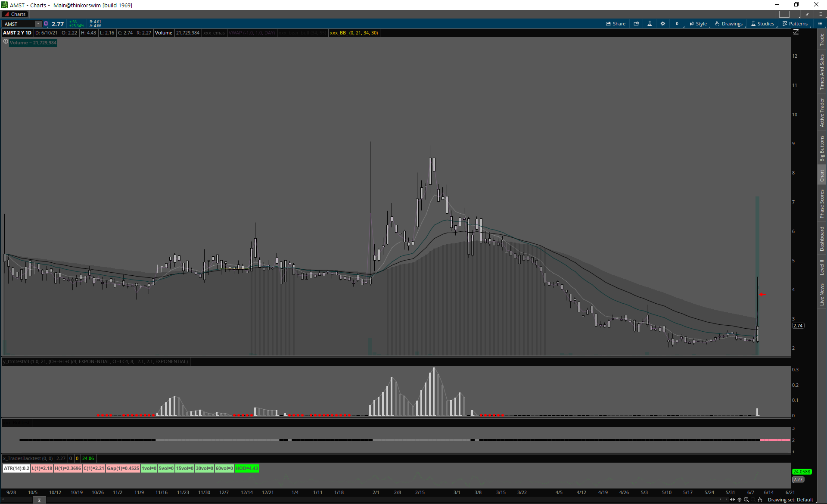Click the zoom in magnifier icon
The height and width of the screenshot is (504, 827).
746,500
